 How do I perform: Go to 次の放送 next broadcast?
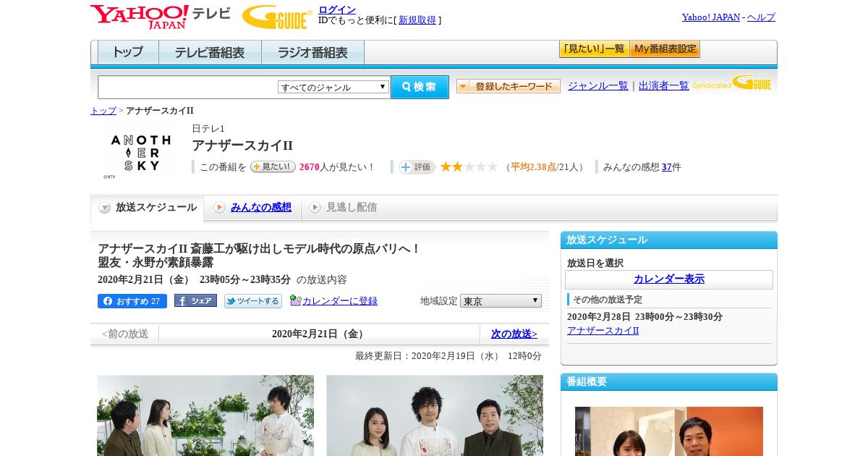coord(514,334)
